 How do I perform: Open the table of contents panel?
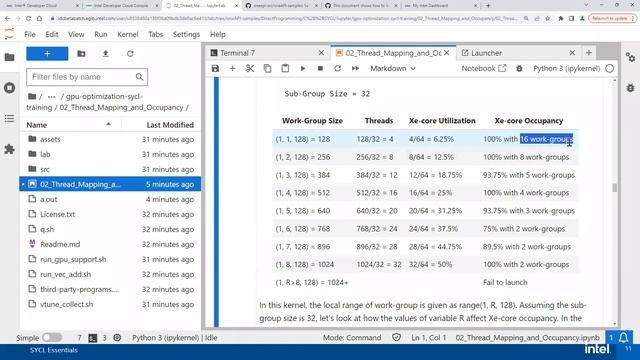pyautogui.click(x=9, y=119)
